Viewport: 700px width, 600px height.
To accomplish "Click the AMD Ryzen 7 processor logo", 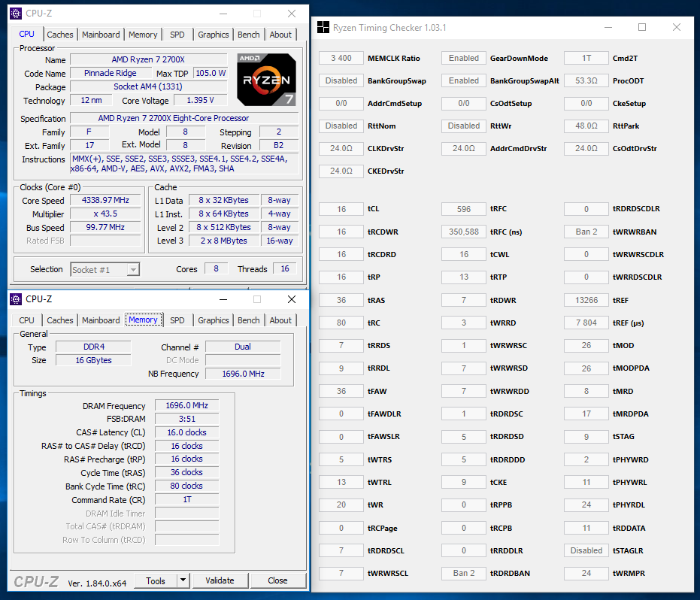I will point(266,80).
